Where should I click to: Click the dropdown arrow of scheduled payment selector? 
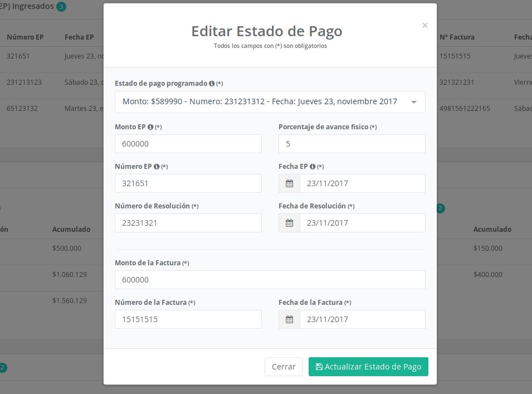pyautogui.click(x=414, y=102)
